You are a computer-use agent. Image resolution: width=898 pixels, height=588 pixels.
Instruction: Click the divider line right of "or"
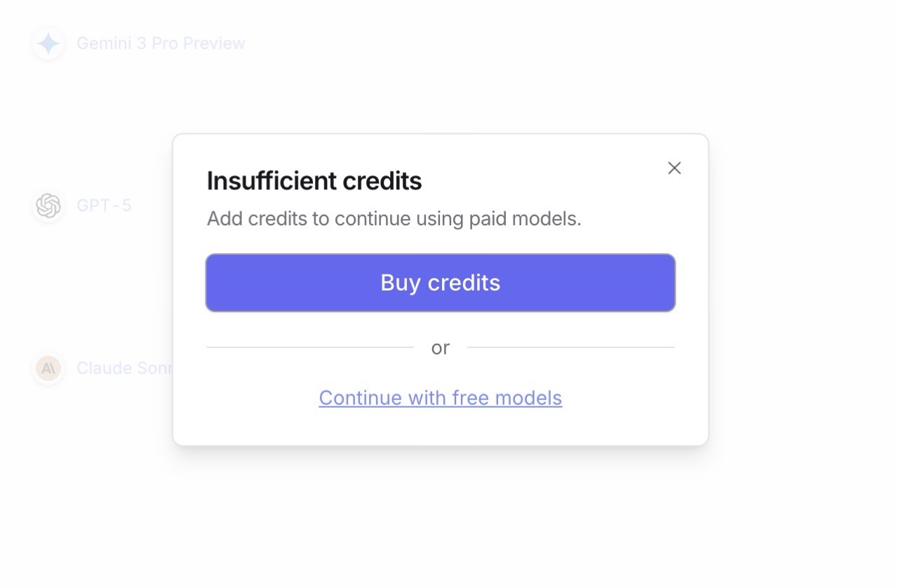(x=570, y=347)
